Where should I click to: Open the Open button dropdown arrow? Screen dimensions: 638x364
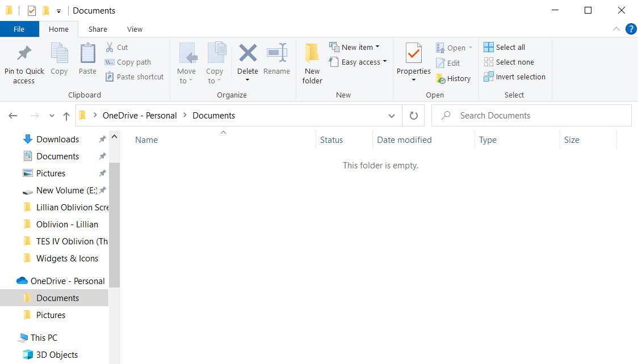[x=471, y=48]
